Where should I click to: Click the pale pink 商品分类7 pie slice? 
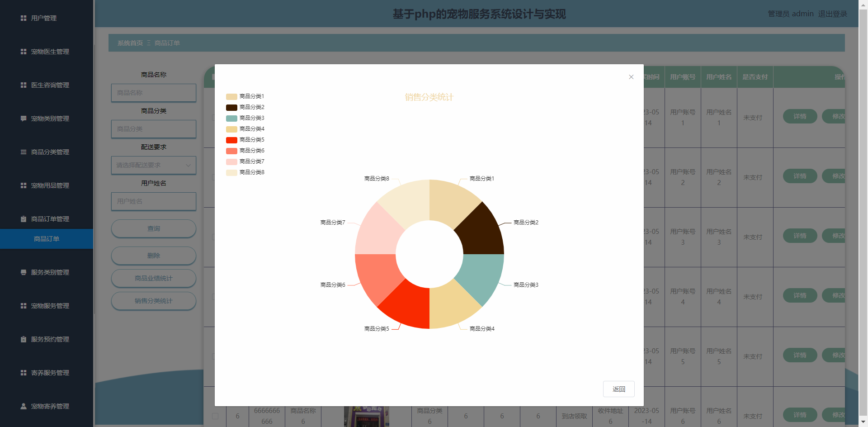[x=380, y=233]
